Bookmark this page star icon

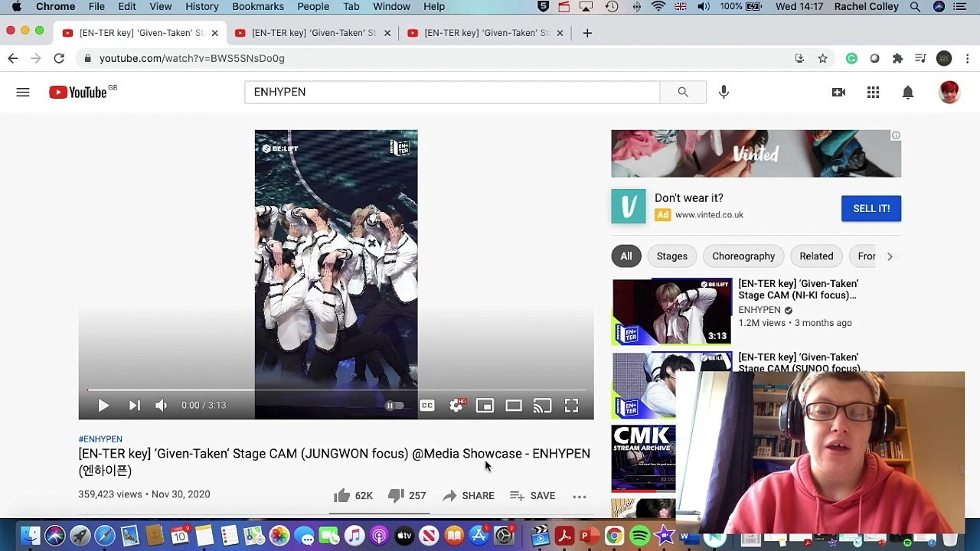click(x=822, y=58)
